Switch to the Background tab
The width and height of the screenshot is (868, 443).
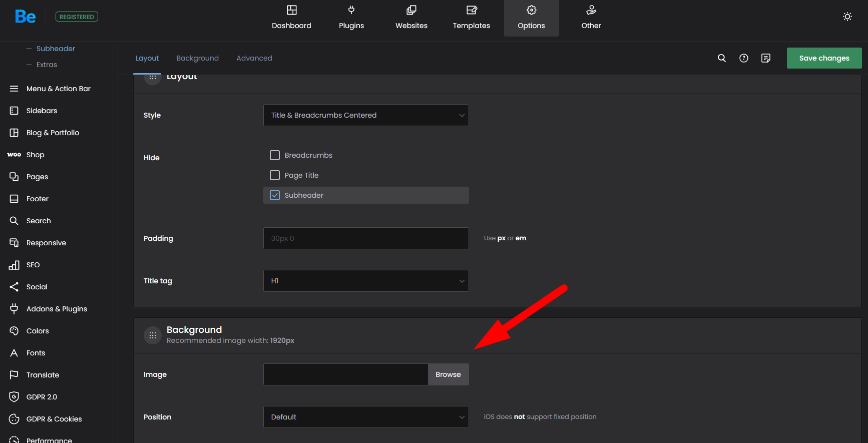pos(198,58)
